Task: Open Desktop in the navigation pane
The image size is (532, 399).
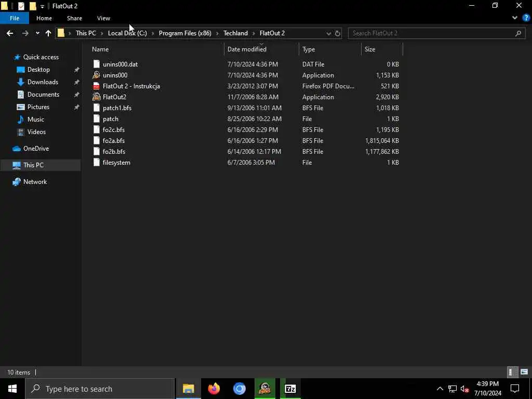Action: [x=38, y=70]
